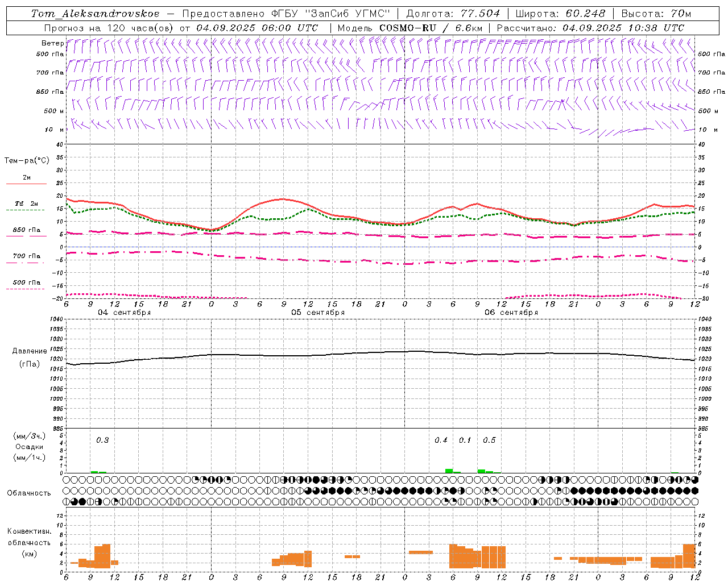Select the '05 сентября' date label
The width and height of the screenshot is (728, 582).
[318, 313]
